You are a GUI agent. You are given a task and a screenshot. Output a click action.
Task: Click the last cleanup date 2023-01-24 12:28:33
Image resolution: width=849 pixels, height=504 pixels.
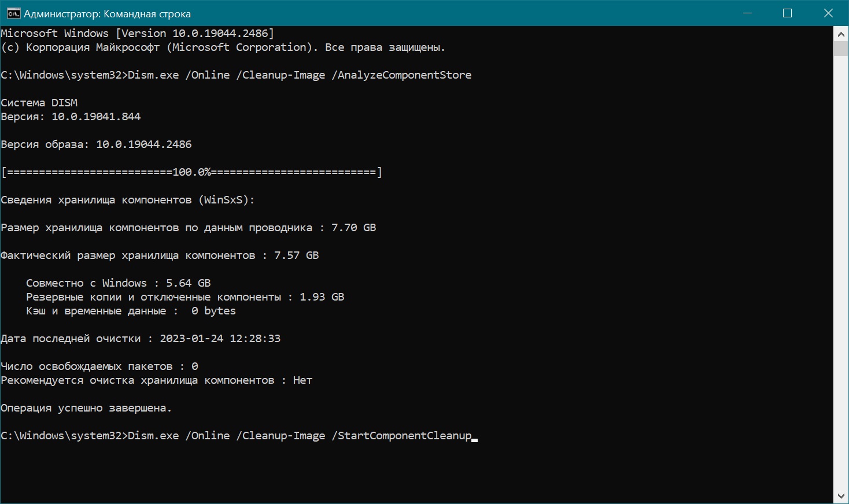click(220, 339)
